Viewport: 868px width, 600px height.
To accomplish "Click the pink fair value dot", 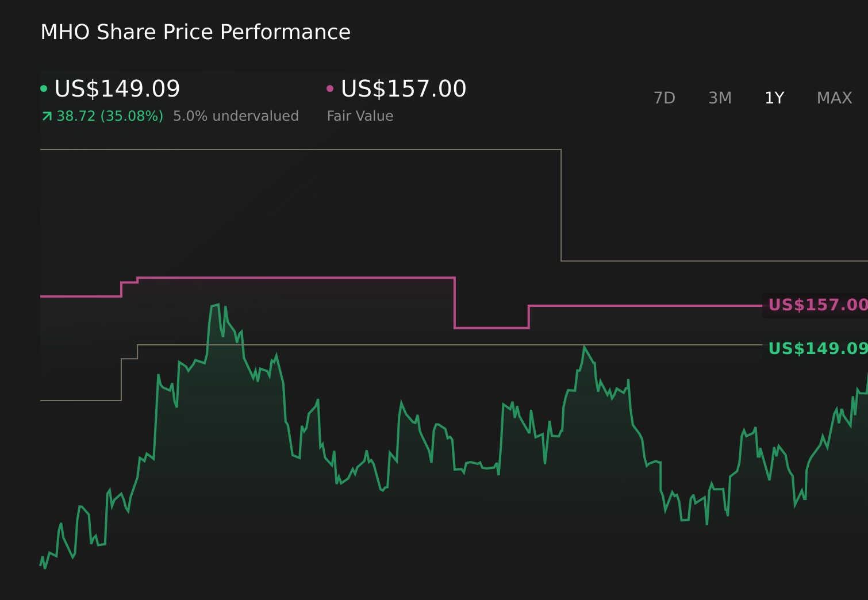I will (x=330, y=89).
